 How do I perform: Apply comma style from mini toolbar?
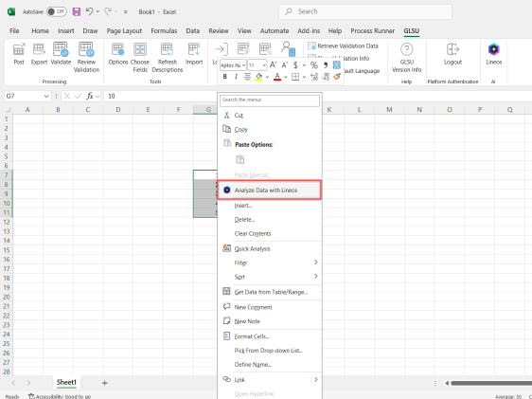coord(325,64)
